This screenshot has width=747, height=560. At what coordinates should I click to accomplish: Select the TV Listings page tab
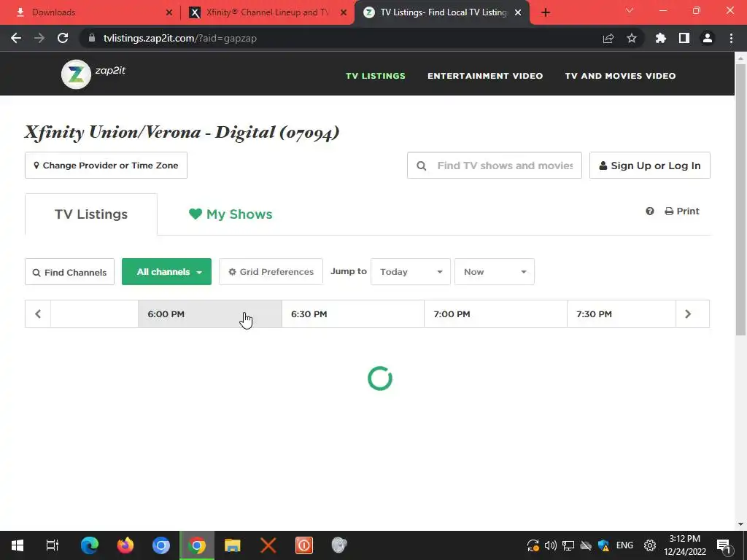[x=91, y=214]
